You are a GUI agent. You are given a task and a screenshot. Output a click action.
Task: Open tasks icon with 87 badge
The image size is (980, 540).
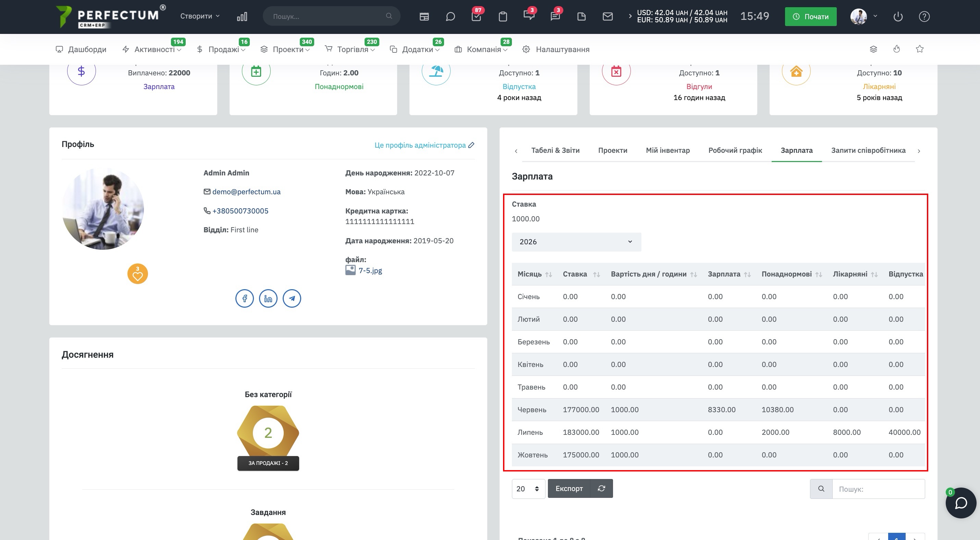click(476, 16)
